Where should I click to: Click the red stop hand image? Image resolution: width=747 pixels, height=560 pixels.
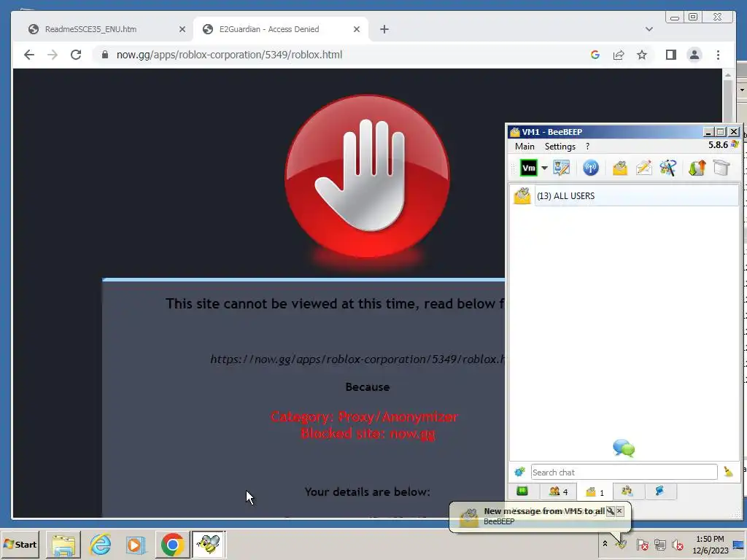(x=368, y=176)
